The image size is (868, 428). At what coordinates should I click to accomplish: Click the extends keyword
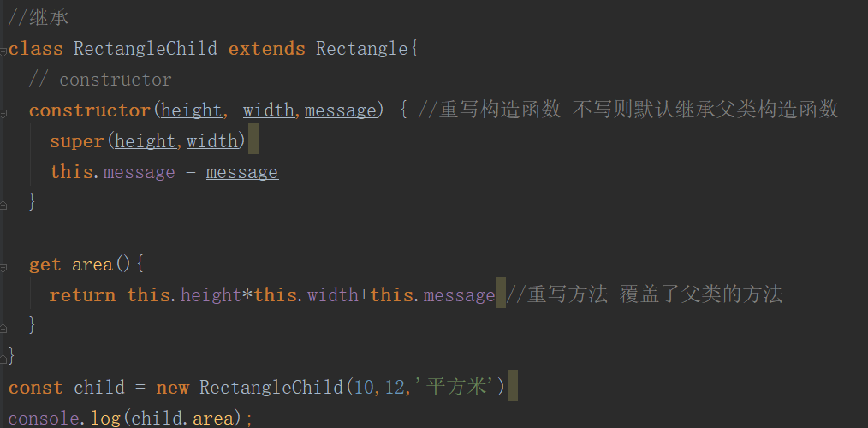[x=266, y=49]
